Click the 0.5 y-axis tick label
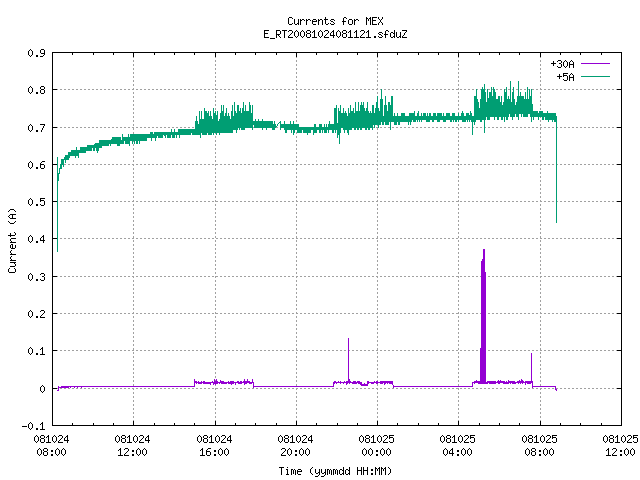This screenshot has width=640, height=480. [x=36, y=202]
